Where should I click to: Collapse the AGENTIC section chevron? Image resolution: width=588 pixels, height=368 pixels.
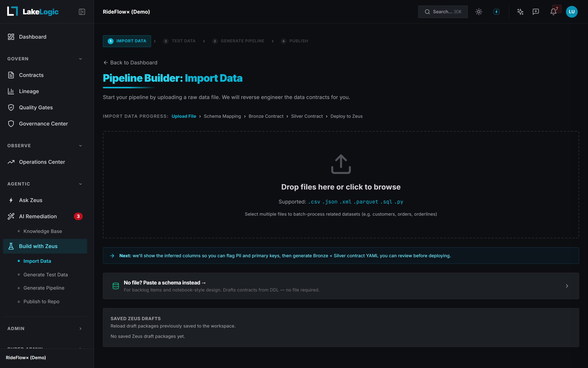pyautogui.click(x=80, y=184)
